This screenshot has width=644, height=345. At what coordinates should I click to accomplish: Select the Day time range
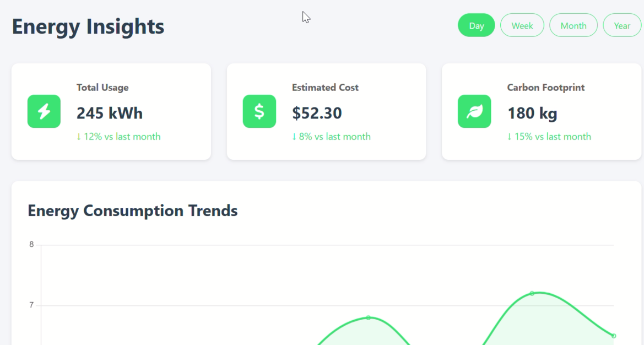[477, 25]
